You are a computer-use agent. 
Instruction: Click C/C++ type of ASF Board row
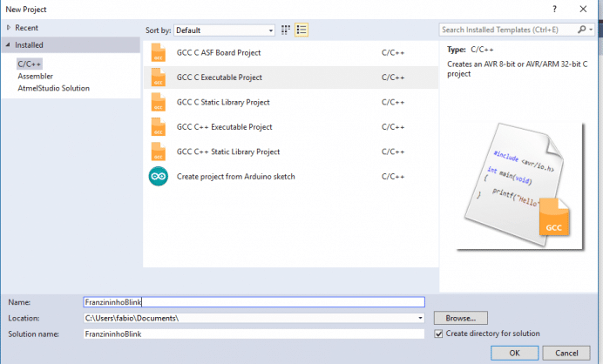pos(393,52)
